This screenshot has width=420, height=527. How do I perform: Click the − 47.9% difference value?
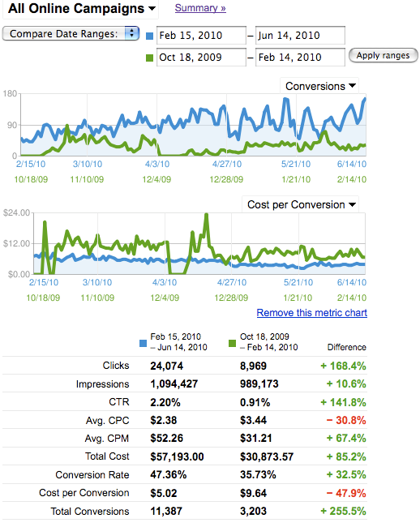coord(346,493)
